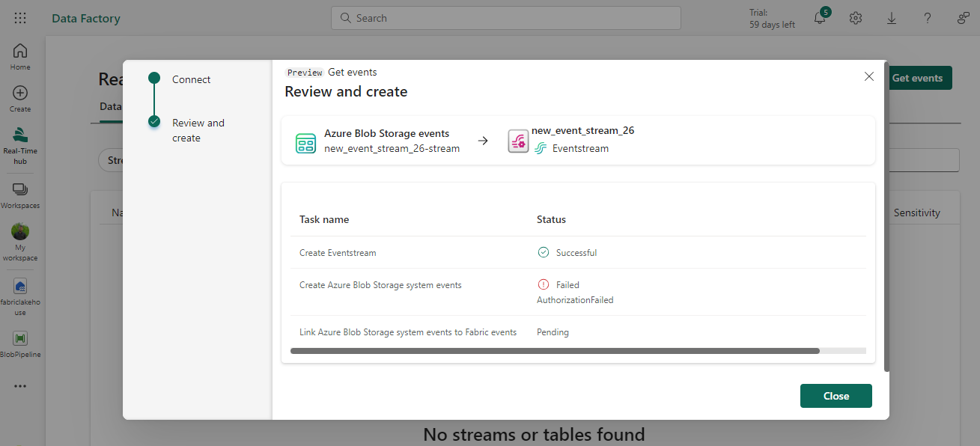980x446 pixels.
Task: Click the Azure Blob Storage events source icon
Action: pos(305,142)
